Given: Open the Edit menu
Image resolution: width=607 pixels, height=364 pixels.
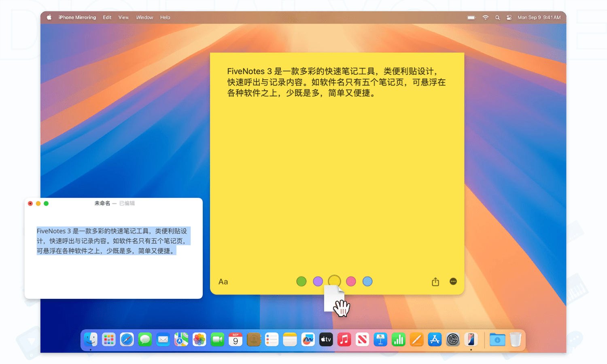Looking at the screenshot, I should pyautogui.click(x=107, y=17).
